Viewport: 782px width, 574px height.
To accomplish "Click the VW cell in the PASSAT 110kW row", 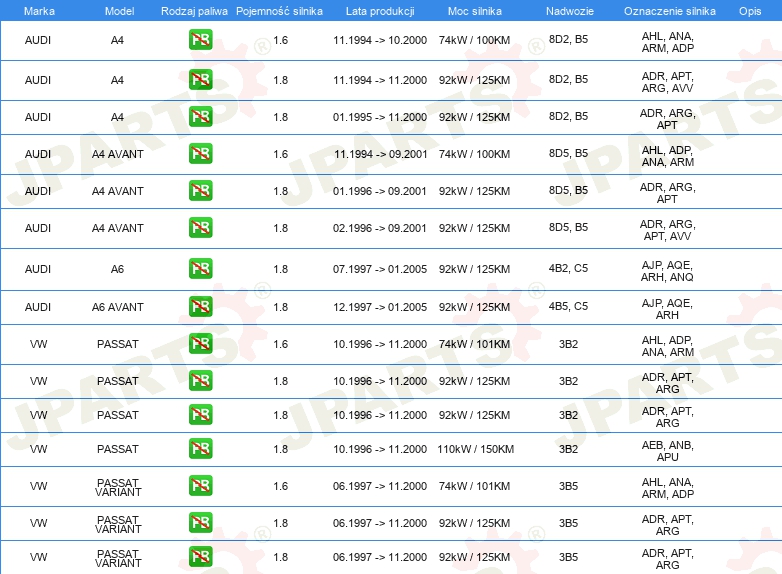I will (38, 449).
